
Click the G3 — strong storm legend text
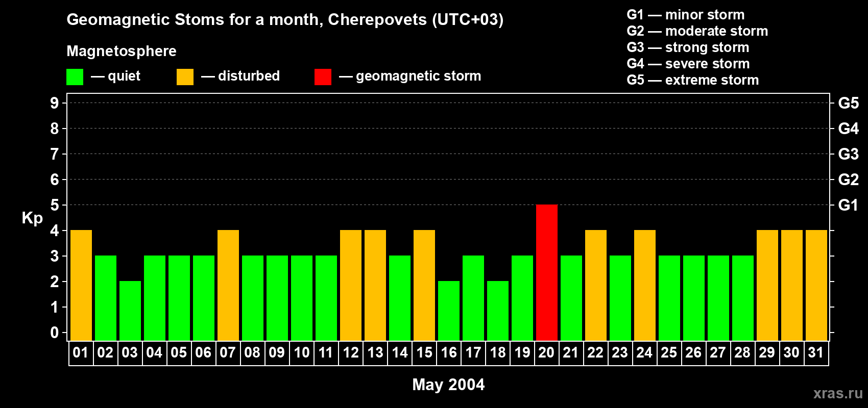[688, 47]
